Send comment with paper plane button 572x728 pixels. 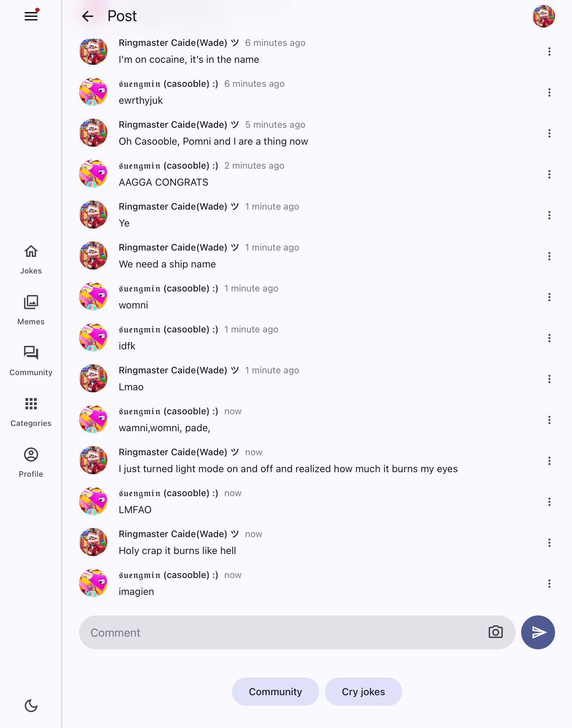[538, 632]
